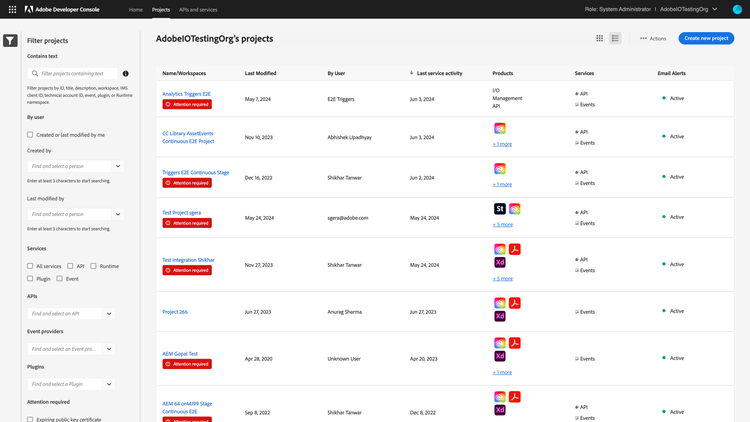Screen dimensions: 750x422
Task: Click the Acrobat icon in Project 266 row
Action: [x=515, y=303]
